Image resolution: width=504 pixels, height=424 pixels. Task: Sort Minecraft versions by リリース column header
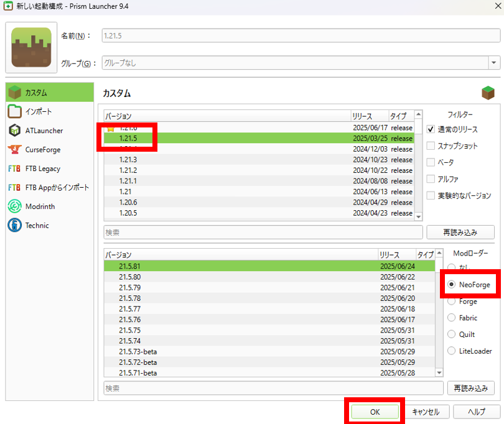point(370,116)
